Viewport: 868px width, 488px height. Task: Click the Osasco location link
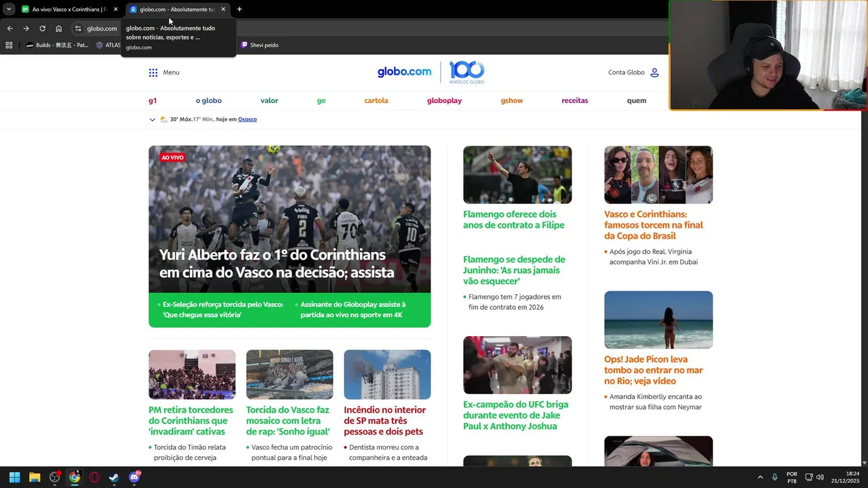coord(248,119)
